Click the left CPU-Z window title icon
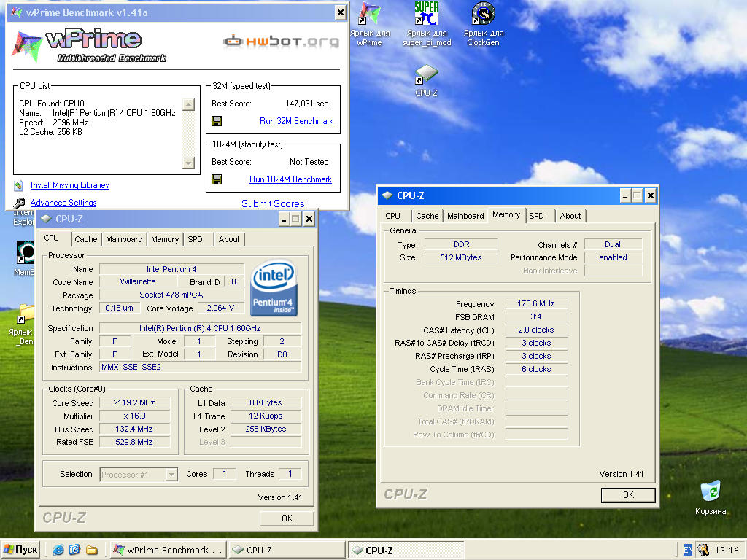This screenshot has height=560, width=747. tap(46, 219)
